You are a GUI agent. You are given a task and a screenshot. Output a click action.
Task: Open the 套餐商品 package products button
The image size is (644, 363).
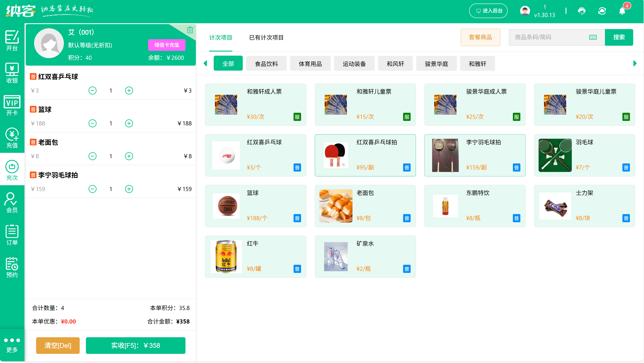(480, 37)
